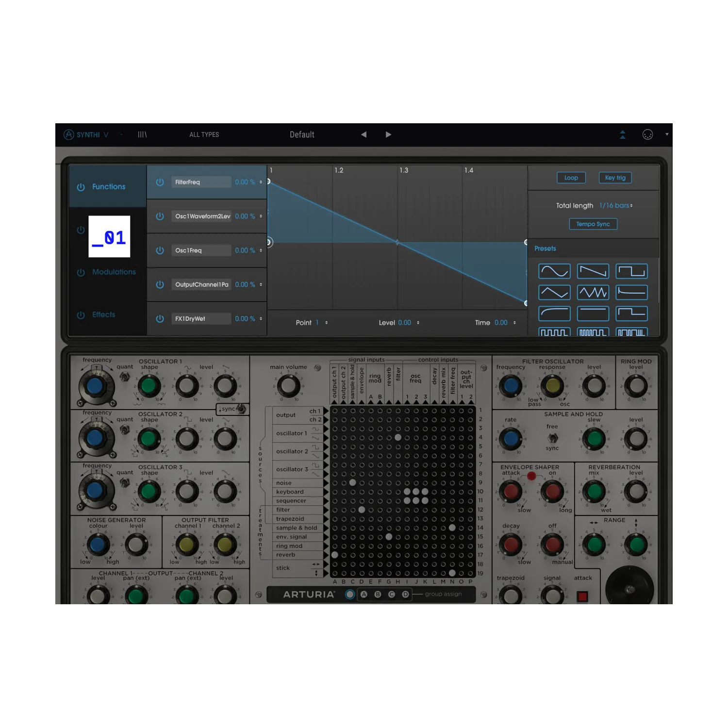This screenshot has height=728, width=728.
Task: Click the Filter Oscillator response knob
Action: 552,386
